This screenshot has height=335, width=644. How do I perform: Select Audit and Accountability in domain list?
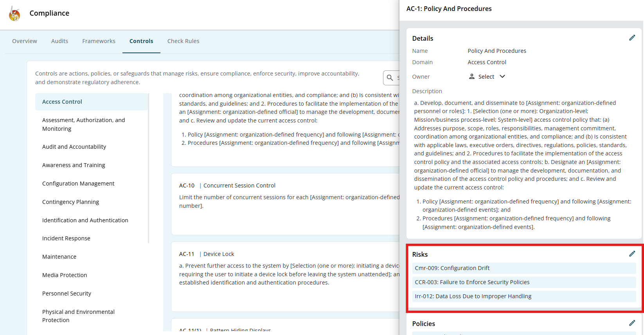point(74,147)
